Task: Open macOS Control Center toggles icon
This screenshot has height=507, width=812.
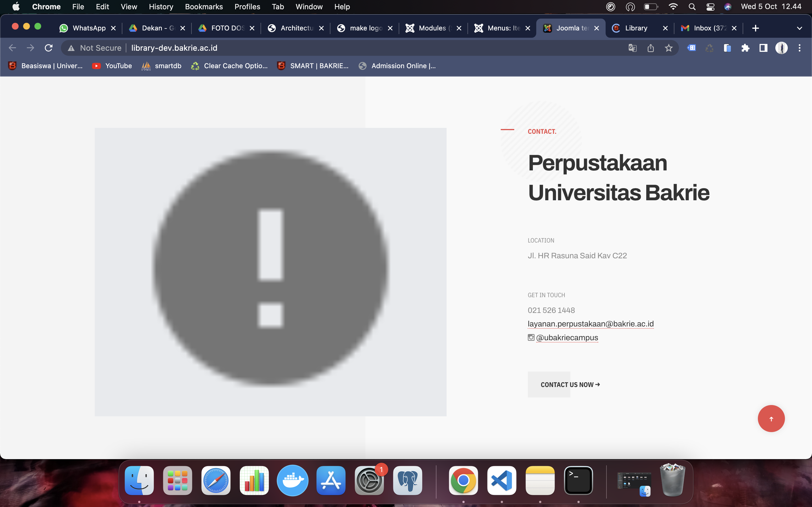Action: (710, 7)
